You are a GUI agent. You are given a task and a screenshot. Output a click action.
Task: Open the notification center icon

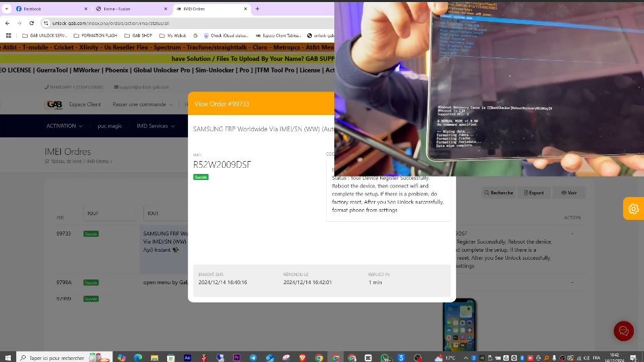[634, 358]
